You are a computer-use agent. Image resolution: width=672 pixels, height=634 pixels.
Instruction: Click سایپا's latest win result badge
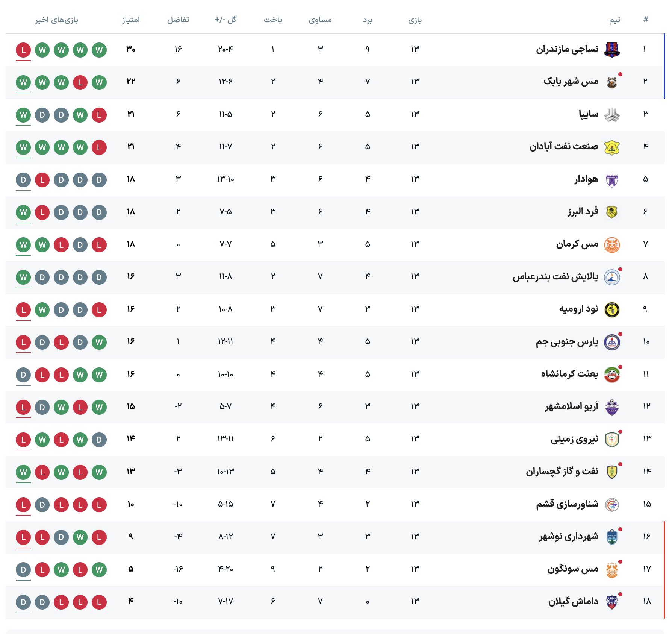point(23,115)
